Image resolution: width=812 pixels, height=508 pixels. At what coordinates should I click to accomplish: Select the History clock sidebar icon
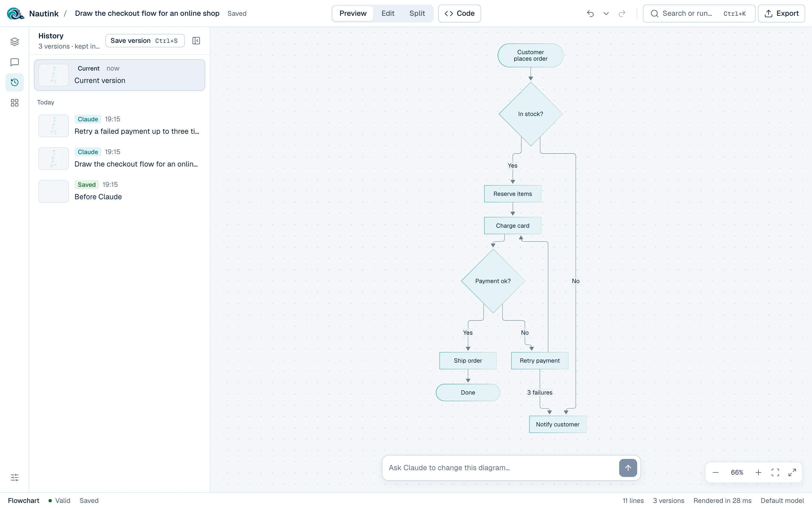click(14, 82)
